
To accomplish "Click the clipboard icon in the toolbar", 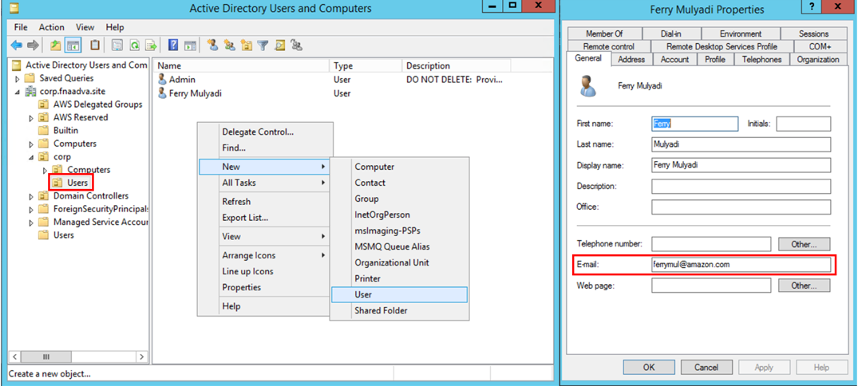I will point(95,45).
